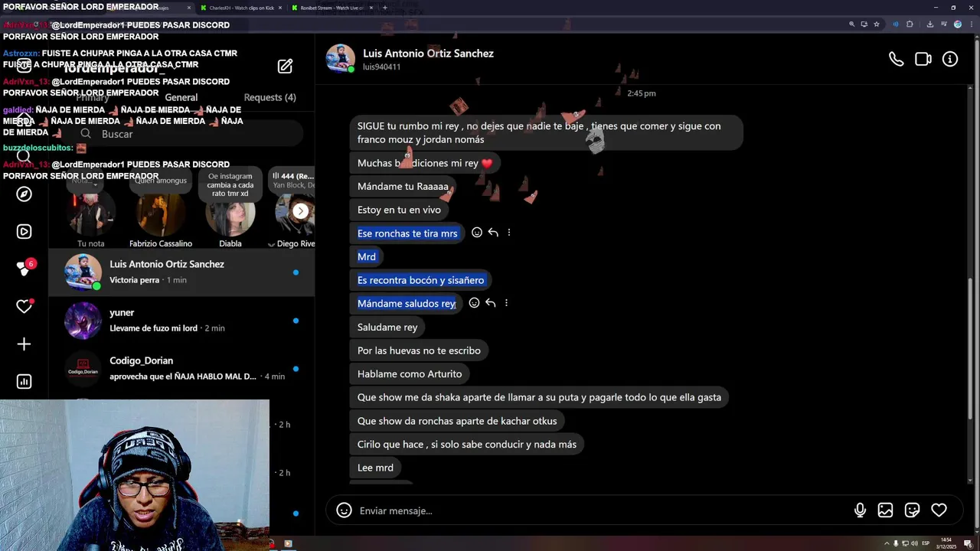The width and height of the screenshot is (980, 551).
Task: Click the 'Enviar mensaje...' input field
Action: 597,510
